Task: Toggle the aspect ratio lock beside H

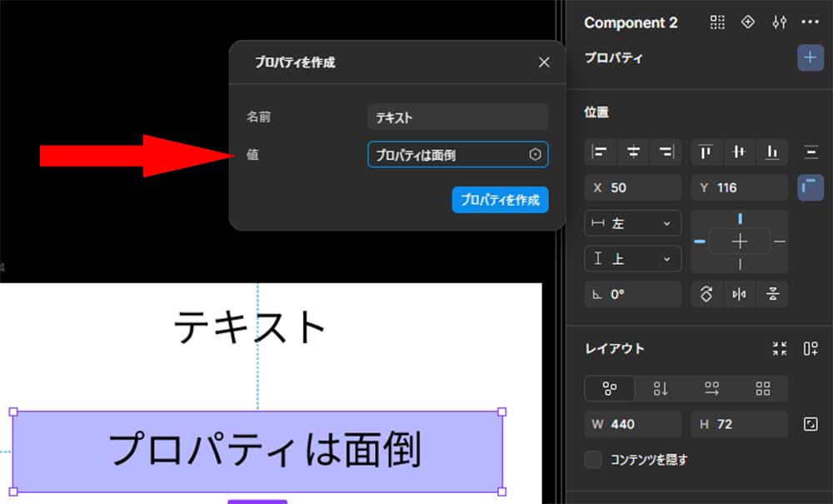Action: (x=811, y=424)
